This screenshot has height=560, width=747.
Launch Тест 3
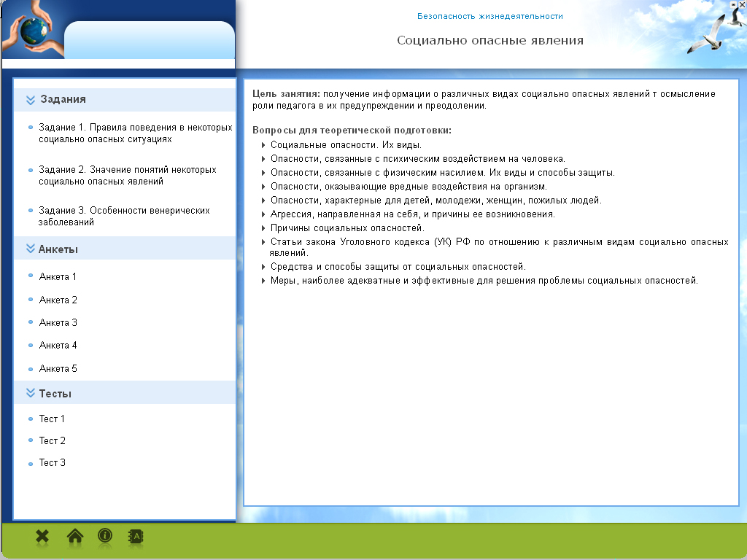[x=53, y=462]
